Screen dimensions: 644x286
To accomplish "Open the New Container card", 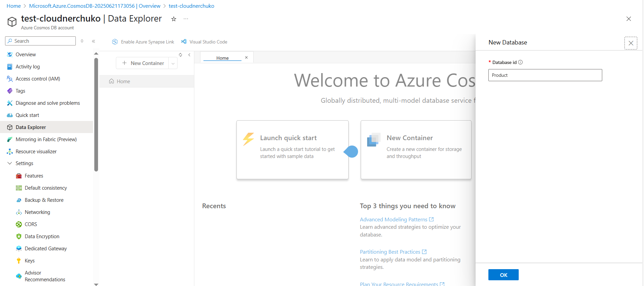I will click(416, 150).
